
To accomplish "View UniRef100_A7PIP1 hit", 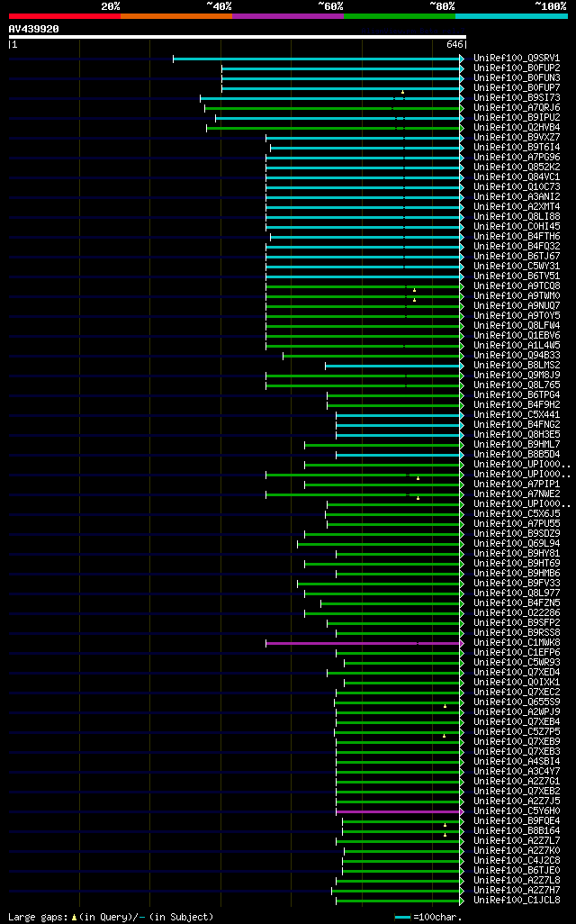I will click(x=517, y=485).
